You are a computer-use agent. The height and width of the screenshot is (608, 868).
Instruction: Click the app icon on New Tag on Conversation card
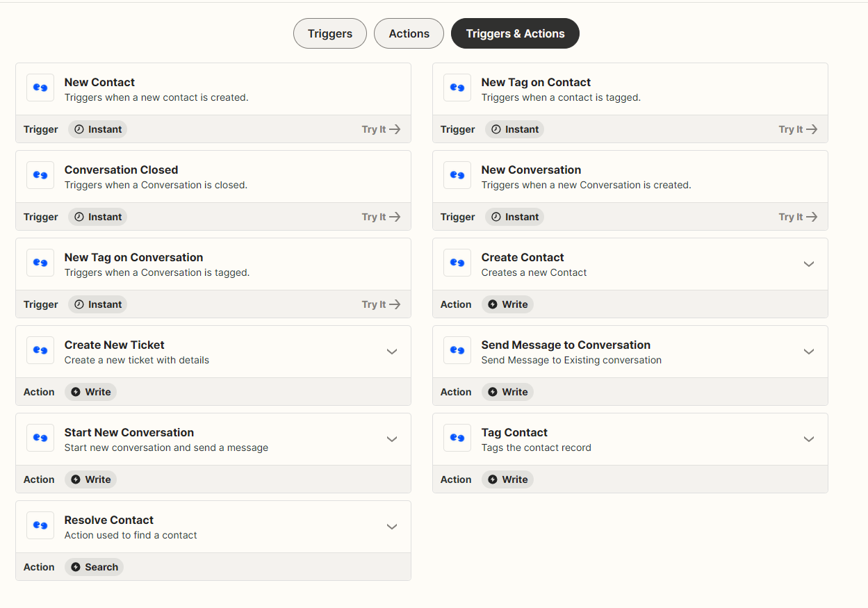click(40, 263)
